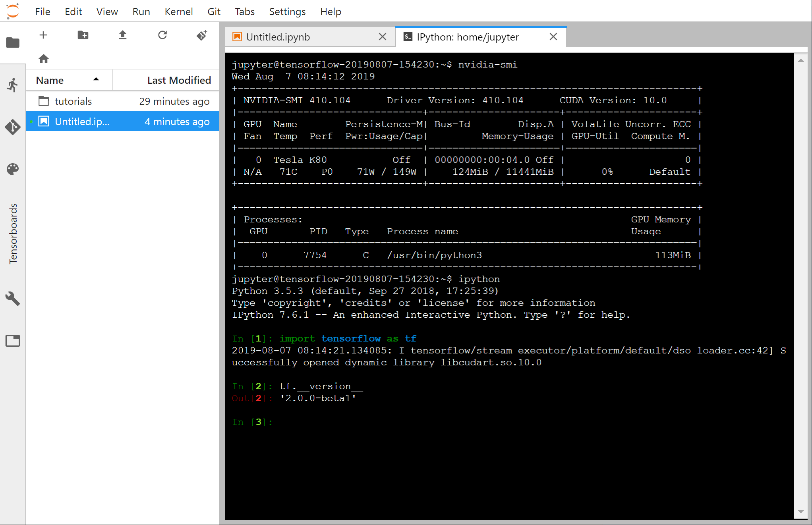Switch to the IPython: home/jupyter tab
The height and width of the screenshot is (525, 812).
(x=481, y=37)
